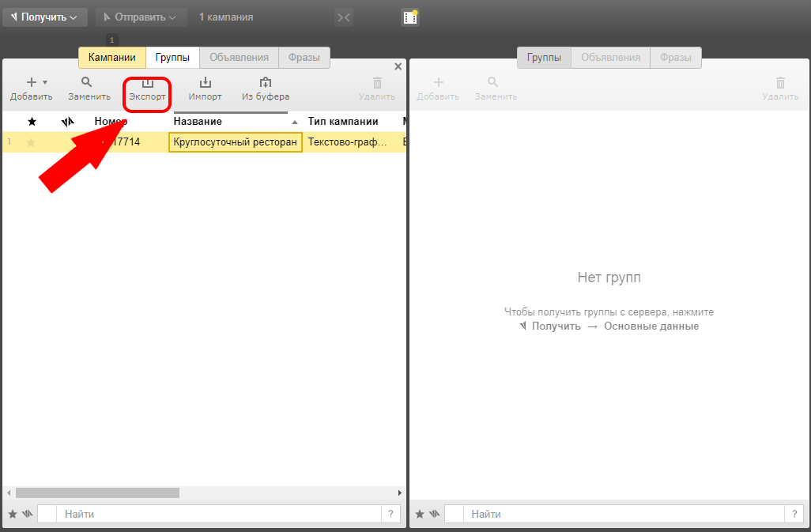Toggle star filter at bottom of left panel
Image resolution: width=811 pixels, height=532 pixels.
13,514
